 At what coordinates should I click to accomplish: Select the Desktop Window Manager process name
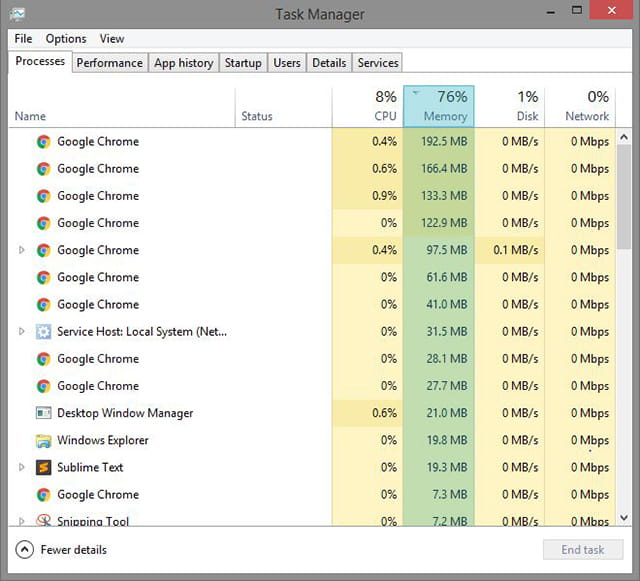coord(125,413)
